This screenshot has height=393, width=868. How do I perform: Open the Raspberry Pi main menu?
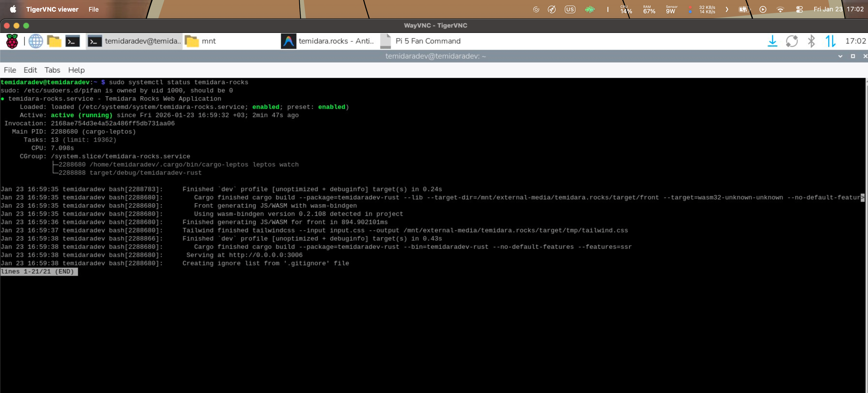(12, 41)
